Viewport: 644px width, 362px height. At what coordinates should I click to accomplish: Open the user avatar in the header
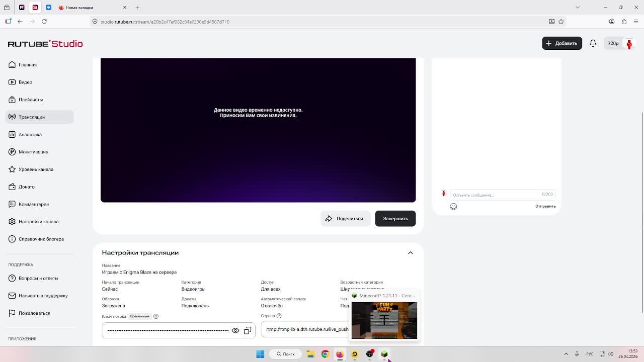click(x=629, y=44)
